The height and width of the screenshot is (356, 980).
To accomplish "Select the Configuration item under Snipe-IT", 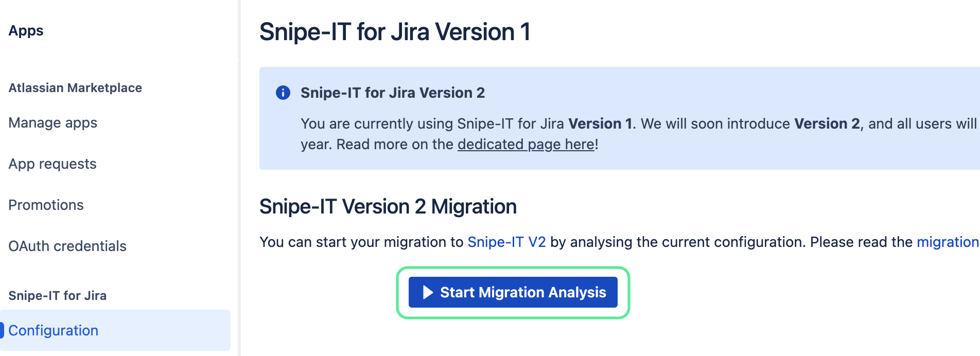I will (115, 330).
